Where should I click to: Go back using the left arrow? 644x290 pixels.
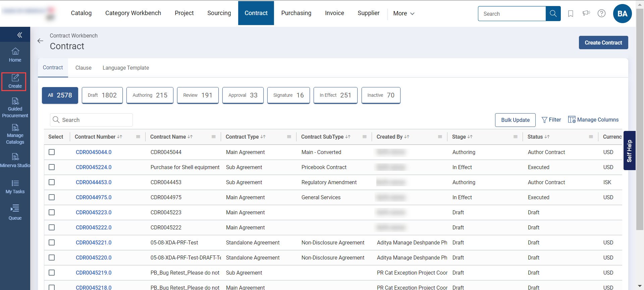pyautogui.click(x=41, y=41)
